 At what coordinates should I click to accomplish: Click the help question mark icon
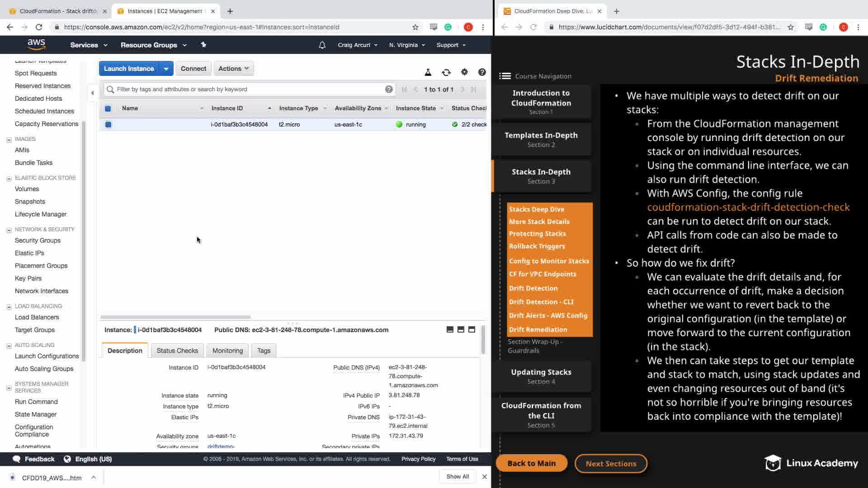pos(482,72)
